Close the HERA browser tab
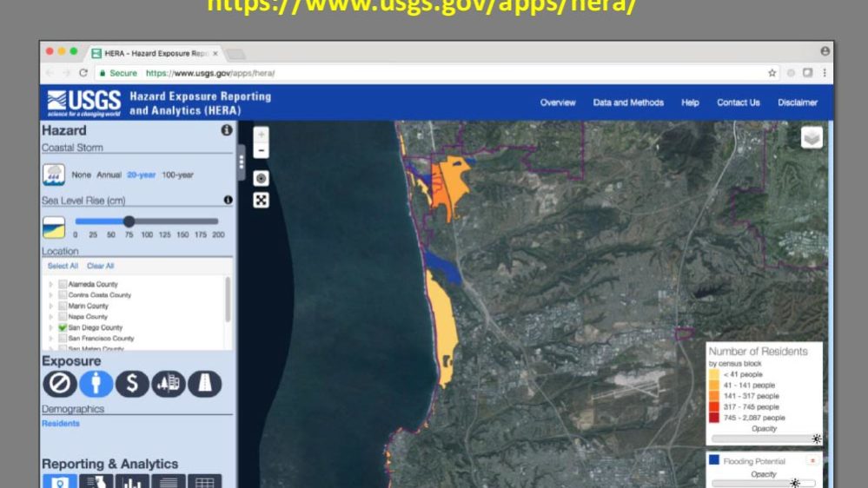The width and height of the screenshot is (868, 488). pyautogui.click(x=215, y=53)
